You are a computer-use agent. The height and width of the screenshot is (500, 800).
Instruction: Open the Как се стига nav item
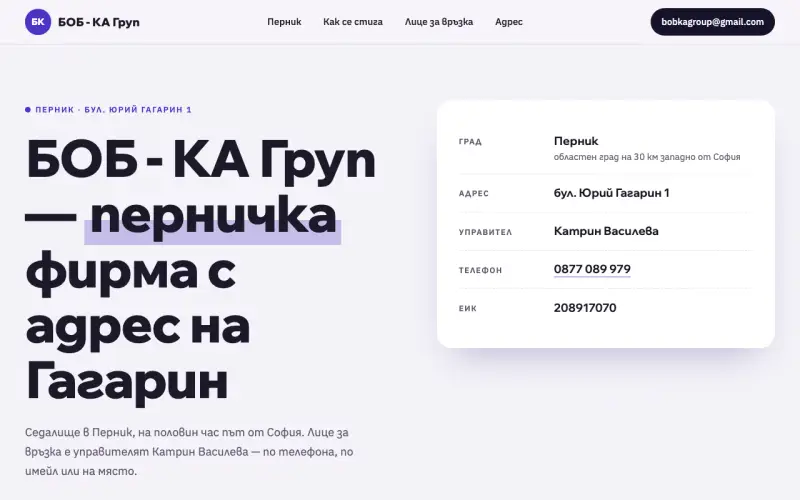(353, 22)
